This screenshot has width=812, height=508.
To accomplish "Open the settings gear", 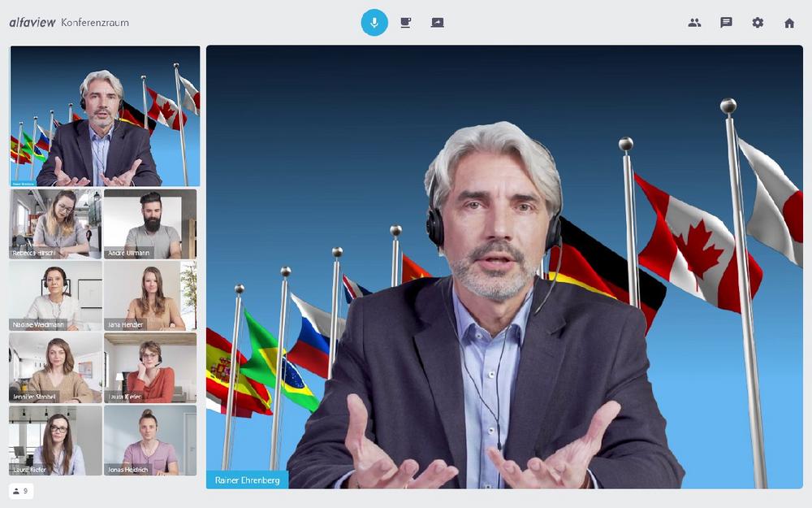I will click(758, 23).
